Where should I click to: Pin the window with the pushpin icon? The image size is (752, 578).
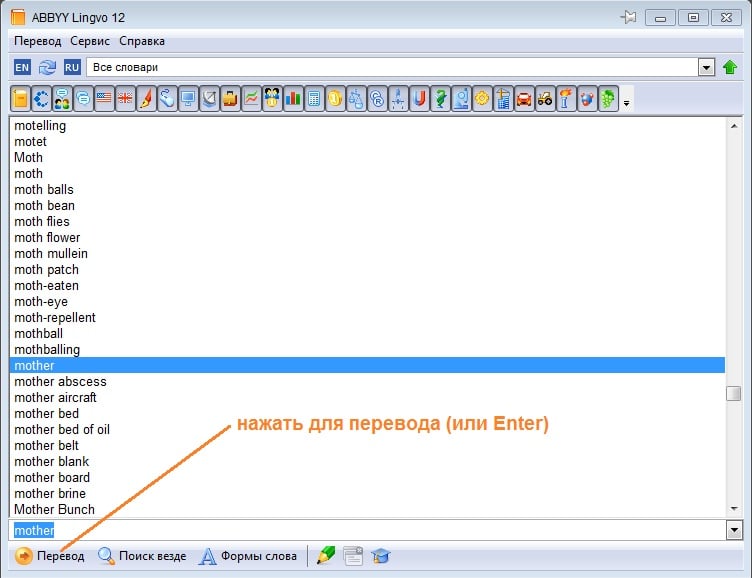[628, 18]
